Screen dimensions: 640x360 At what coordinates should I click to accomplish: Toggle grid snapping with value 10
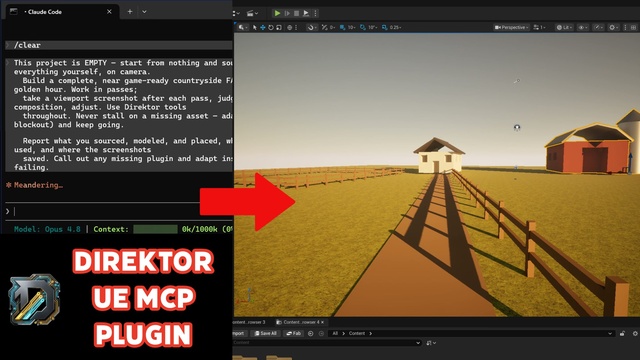[x=347, y=27]
